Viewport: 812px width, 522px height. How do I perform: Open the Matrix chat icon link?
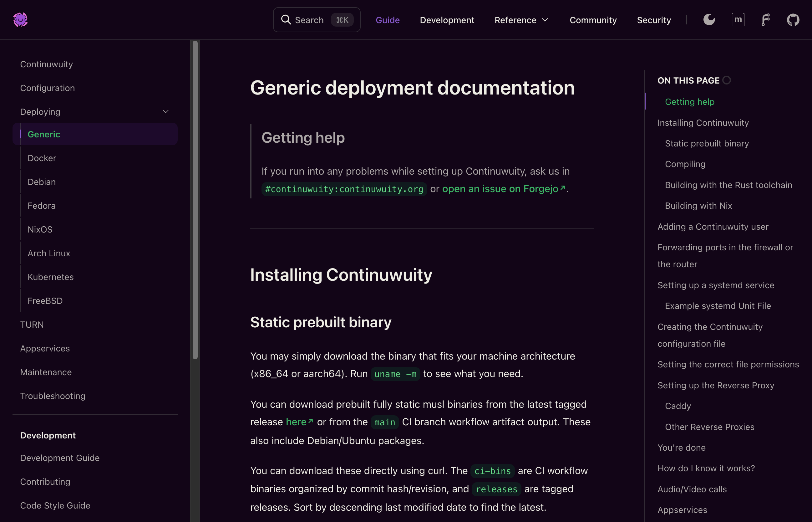tap(738, 20)
